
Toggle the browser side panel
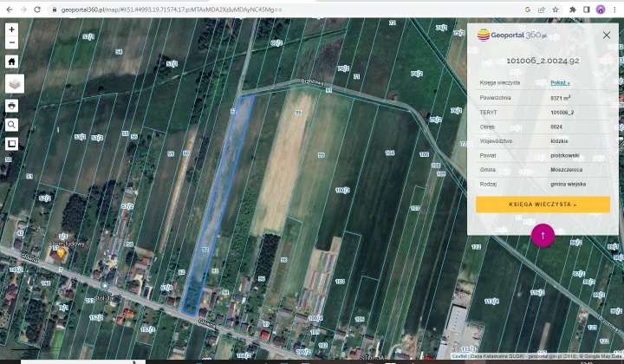586,10
